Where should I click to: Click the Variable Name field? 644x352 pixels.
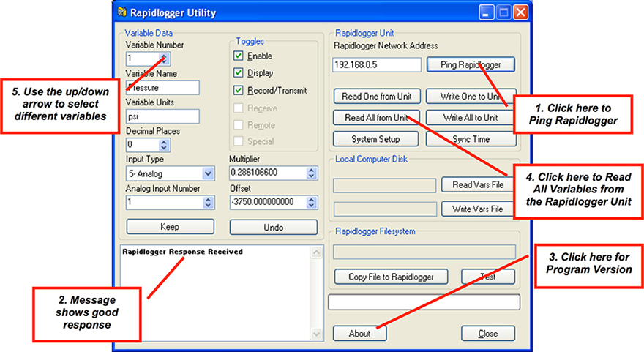point(162,88)
